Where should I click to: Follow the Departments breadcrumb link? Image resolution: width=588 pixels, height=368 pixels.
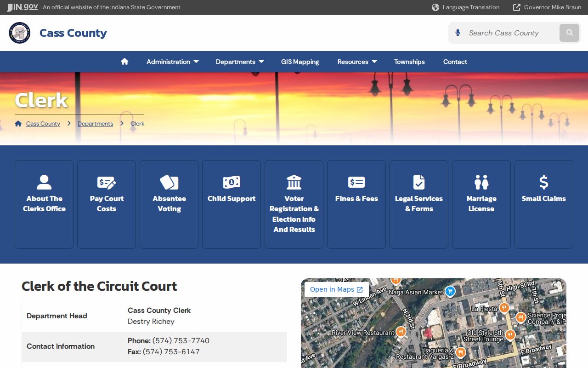[x=95, y=124]
